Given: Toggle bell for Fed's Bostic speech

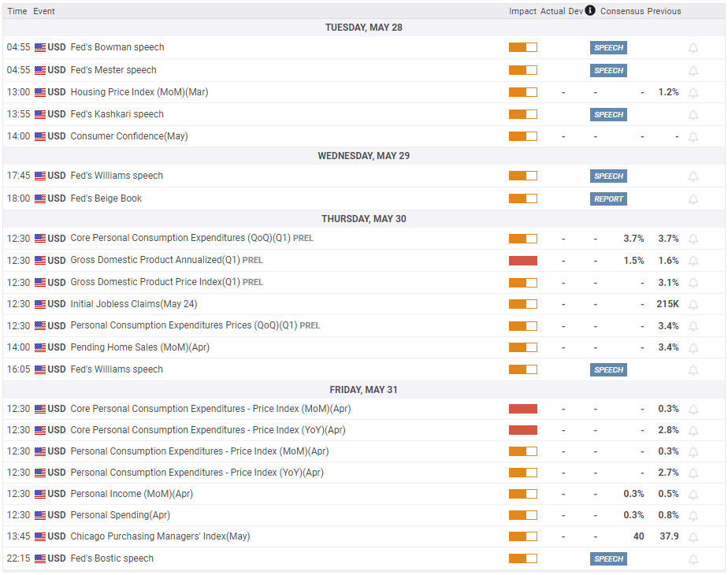Looking at the screenshot, I should coord(693,559).
